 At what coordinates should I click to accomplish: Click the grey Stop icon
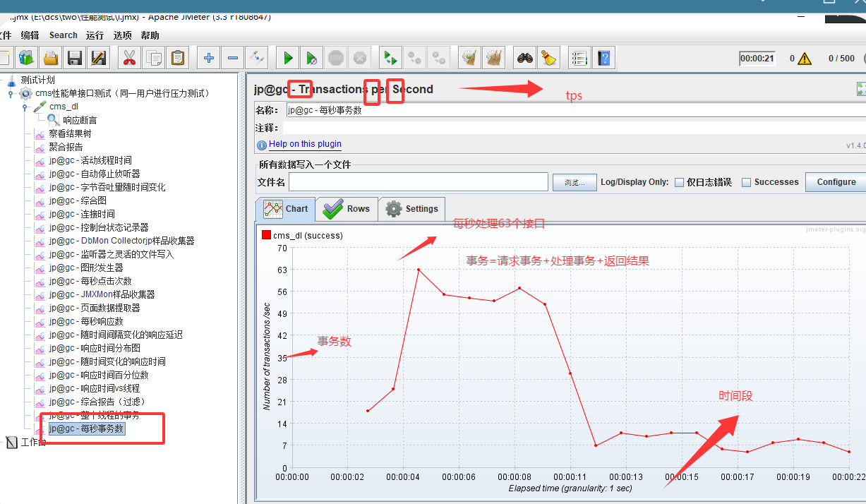click(x=335, y=58)
